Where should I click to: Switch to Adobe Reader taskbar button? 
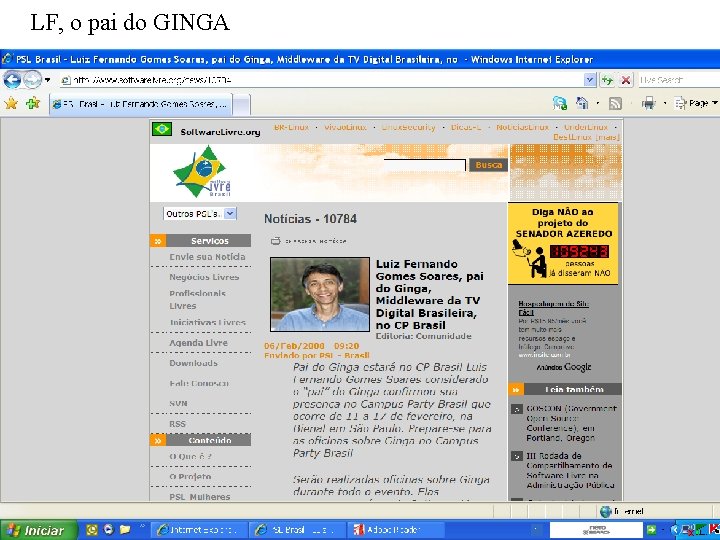[x=396, y=530]
